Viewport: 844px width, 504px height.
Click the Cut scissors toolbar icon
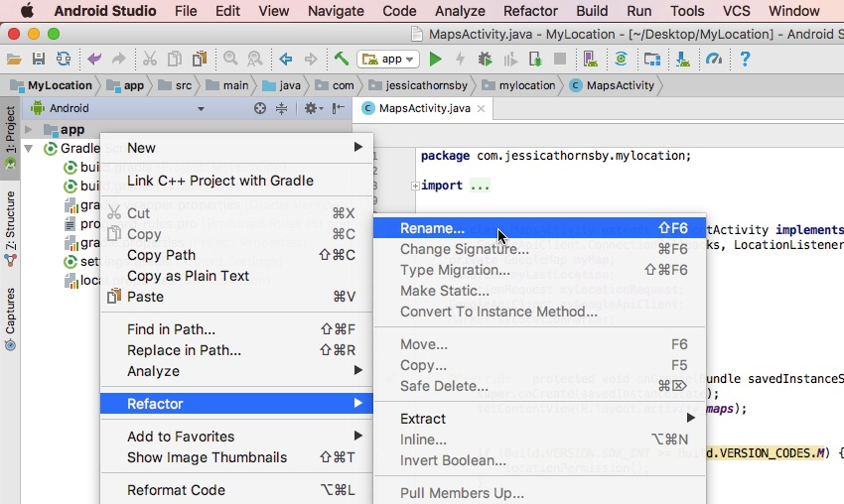coord(150,60)
